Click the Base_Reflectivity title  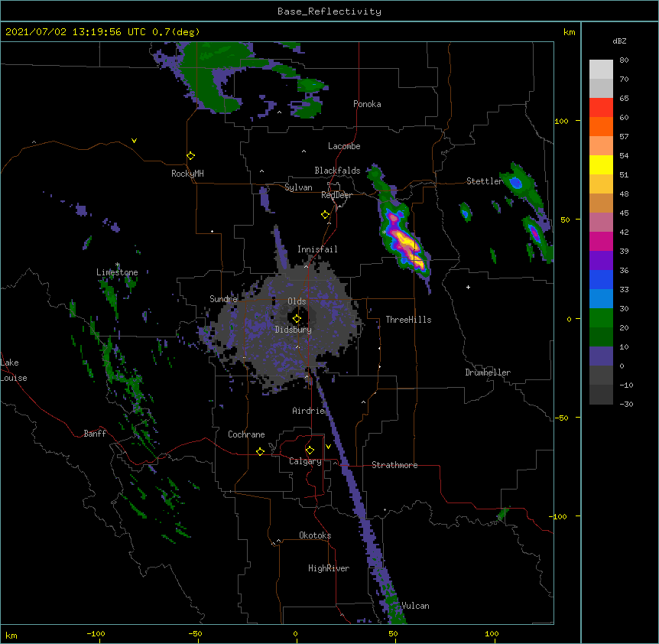pyautogui.click(x=329, y=11)
